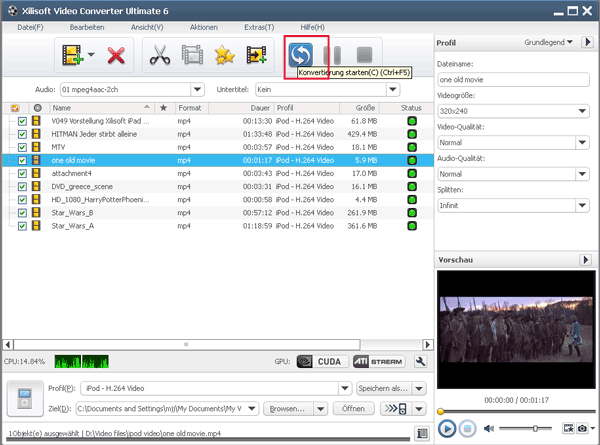Click the star favorite column header
Screen dimensions: 600x445
tap(163, 108)
